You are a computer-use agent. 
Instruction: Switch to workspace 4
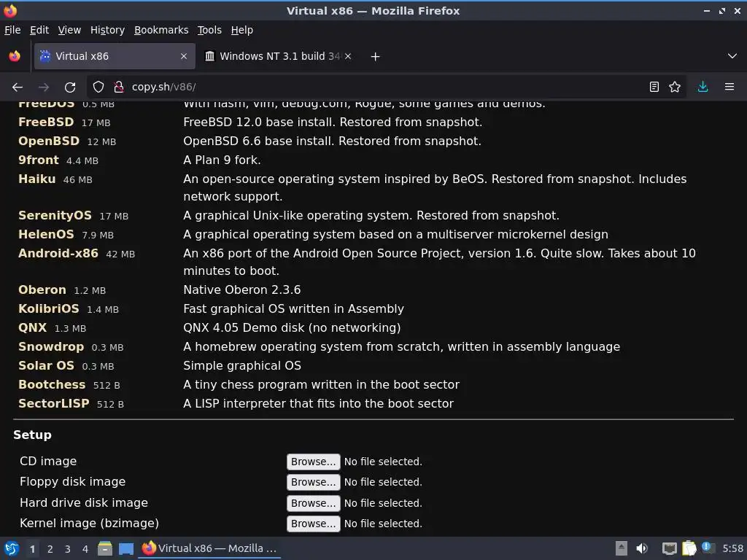click(x=85, y=549)
